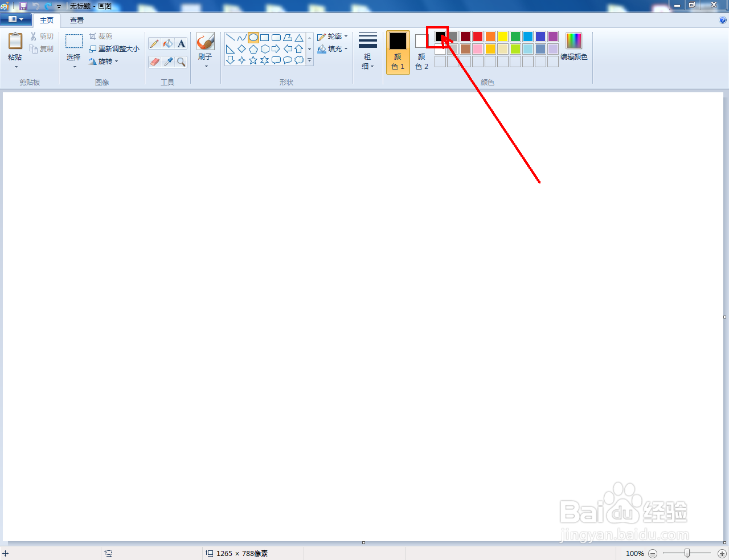This screenshot has width=729, height=560.
Task: Expand the Paste dropdown arrow
Action: pos(15,67)
